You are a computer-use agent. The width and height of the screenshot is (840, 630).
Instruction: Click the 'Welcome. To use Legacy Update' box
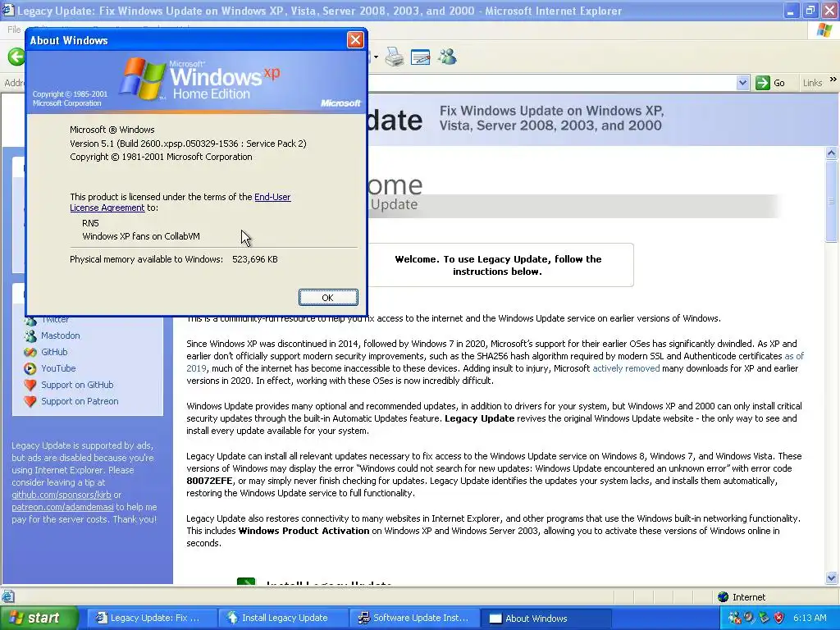pos(496,265)
